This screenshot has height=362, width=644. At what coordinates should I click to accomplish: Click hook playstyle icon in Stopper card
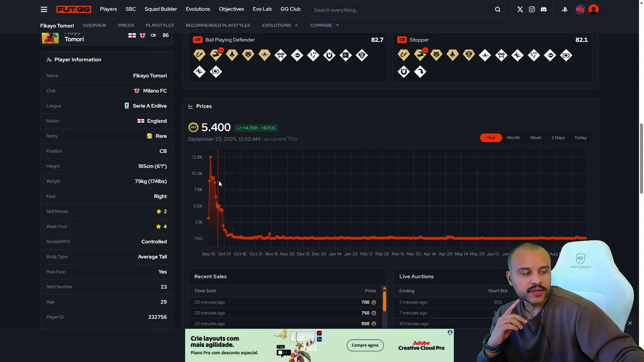tap(404, 55)
